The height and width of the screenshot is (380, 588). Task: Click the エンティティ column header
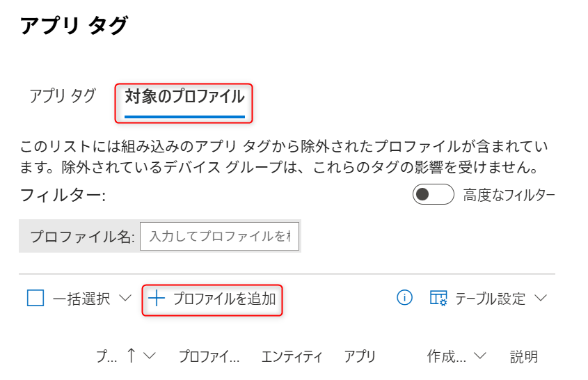pos(292,356)
